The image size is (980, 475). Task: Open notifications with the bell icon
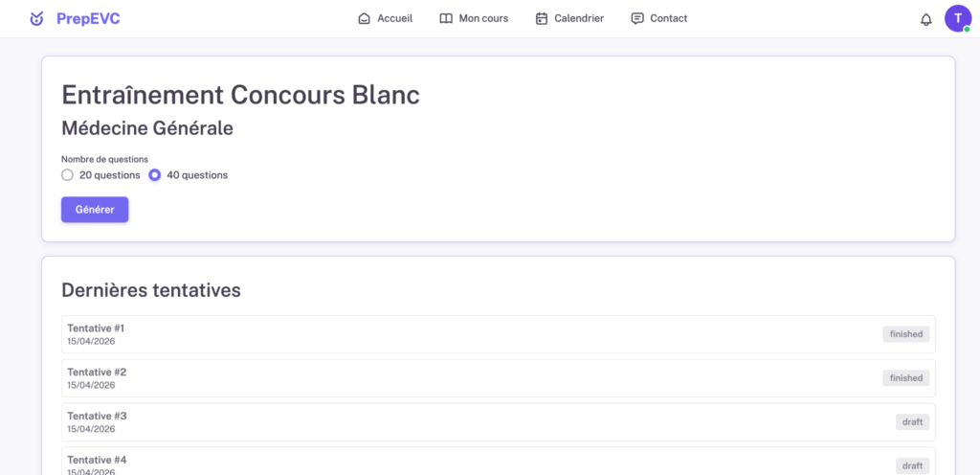925,19
